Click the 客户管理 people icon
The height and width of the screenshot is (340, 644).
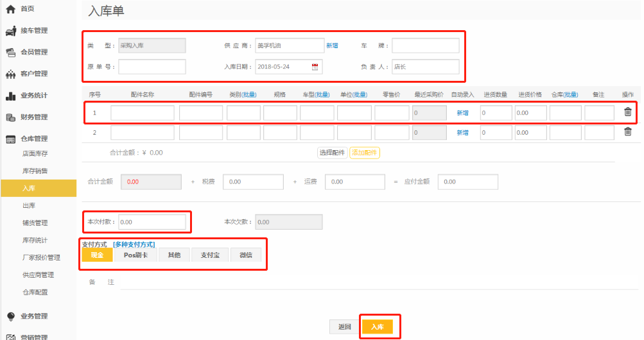[x=10, y=74]
